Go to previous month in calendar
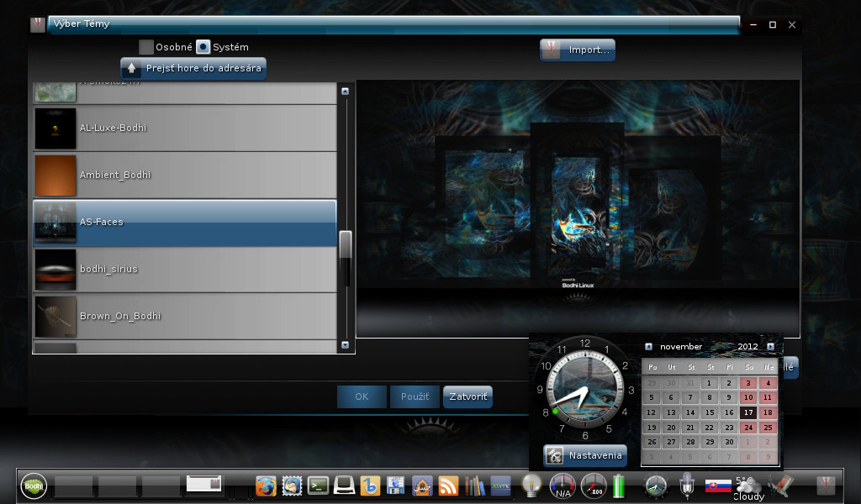This screenshot has height=504, width=861. 648,347
